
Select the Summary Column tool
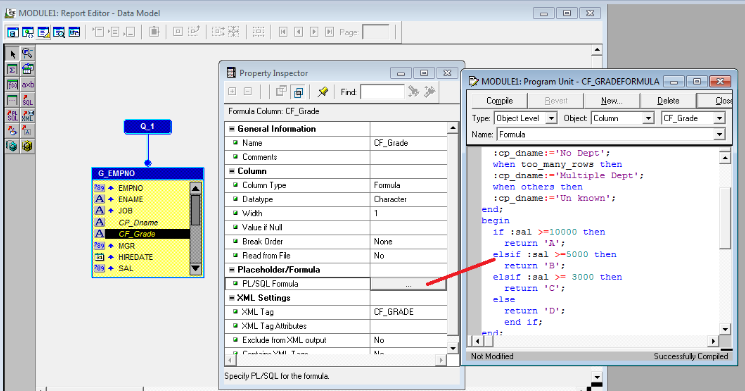pos(13,69)
